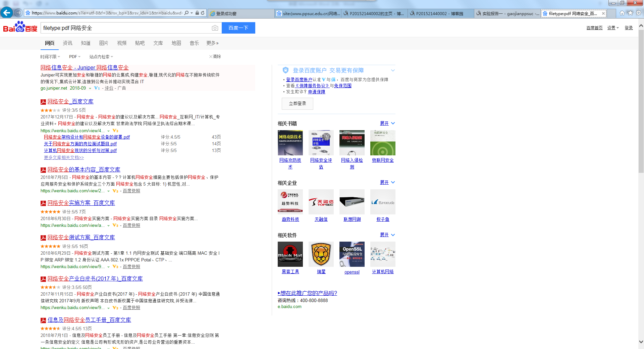The width and height of the screenshot is (644, 349).
Task: Open the 站点内检索 dropdown
Action: pyautogui.click(x=101, y=57)
